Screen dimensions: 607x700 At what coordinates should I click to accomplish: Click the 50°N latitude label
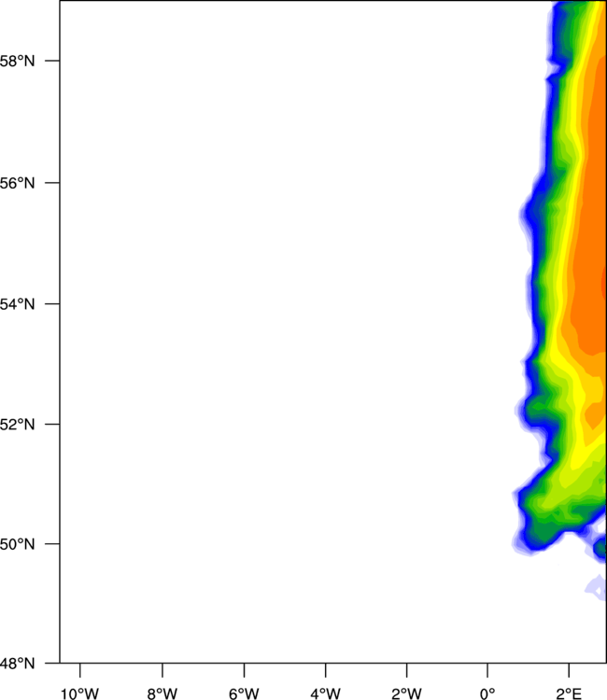(x=17, y=544)
